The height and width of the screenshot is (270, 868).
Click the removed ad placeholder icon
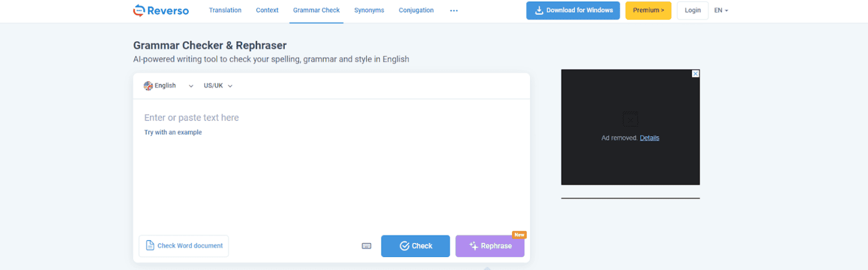pyautogui.click(x=630, y=119)
